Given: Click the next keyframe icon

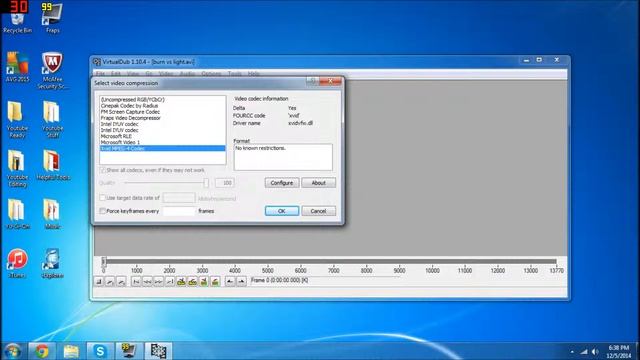Looking at the screenshot, I should [192, 282].
